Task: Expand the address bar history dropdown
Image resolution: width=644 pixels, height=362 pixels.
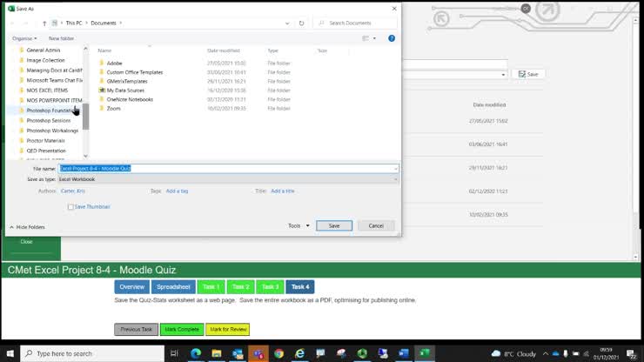Action: tap(287, 23)
